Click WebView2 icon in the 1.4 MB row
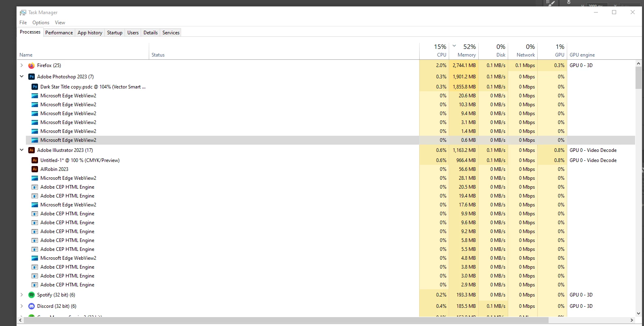 [35, 131]
